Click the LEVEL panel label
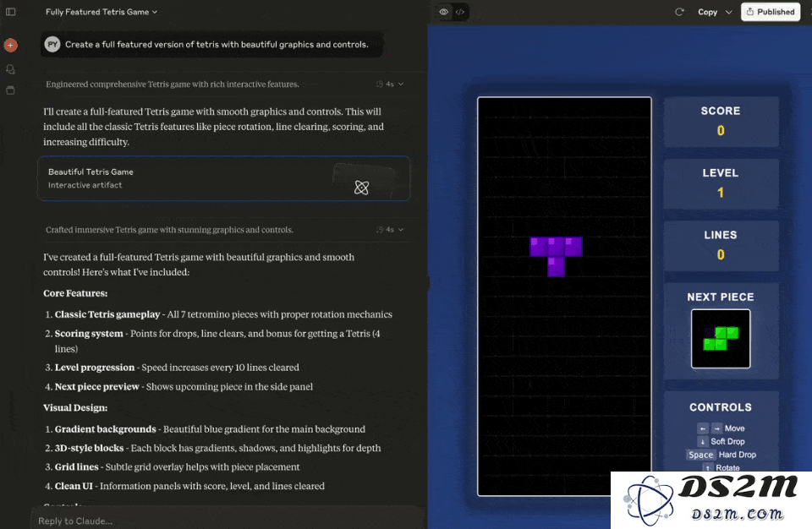 [x=721, y=173]
